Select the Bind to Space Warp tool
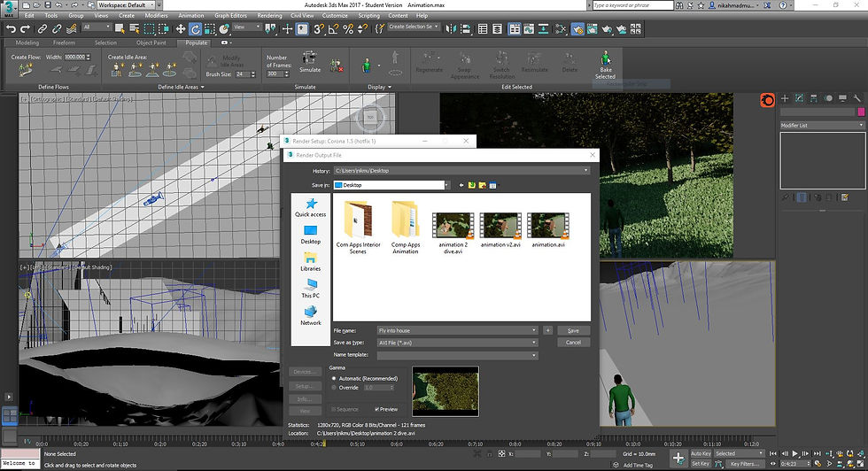This screenshot has height=471, width=868. [72, 29]
